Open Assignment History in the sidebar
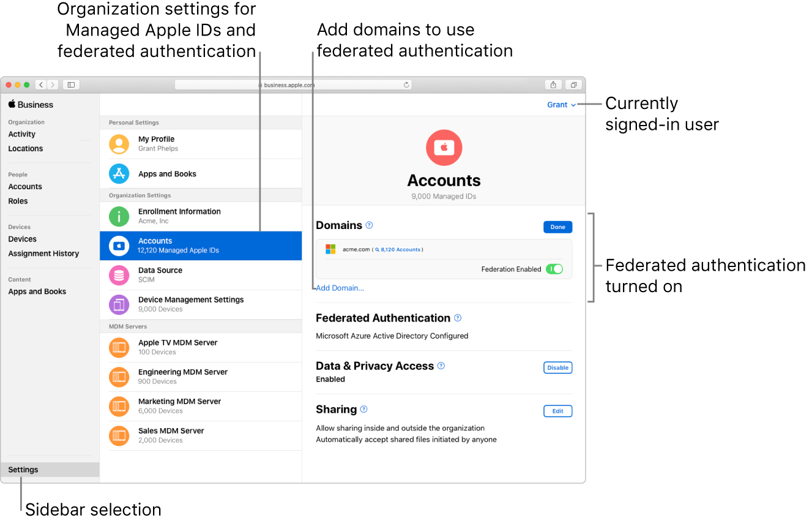 [x=43, y=254]
